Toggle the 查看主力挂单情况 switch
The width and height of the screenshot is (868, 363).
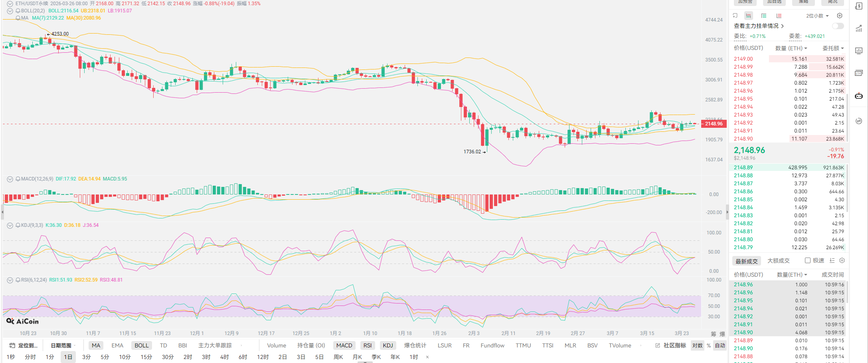tap(838, 26)
